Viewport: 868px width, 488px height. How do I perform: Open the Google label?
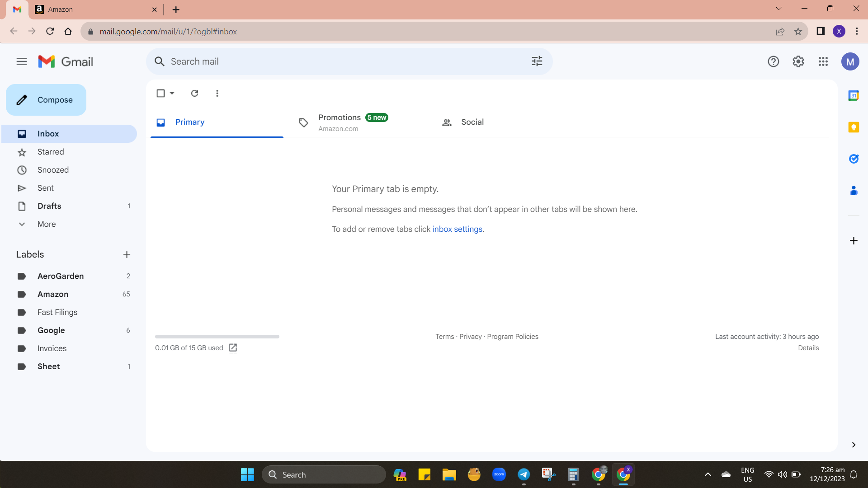(69, 330)
